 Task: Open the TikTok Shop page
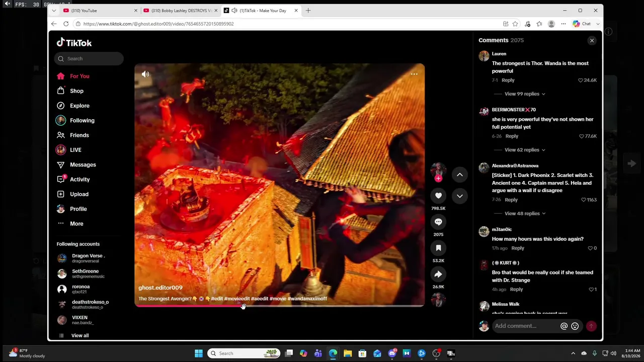70,91
